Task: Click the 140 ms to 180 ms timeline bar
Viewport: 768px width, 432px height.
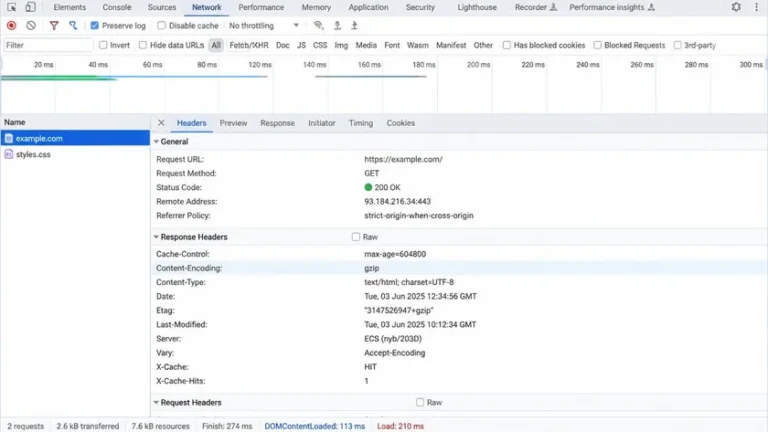Action: 371,76
